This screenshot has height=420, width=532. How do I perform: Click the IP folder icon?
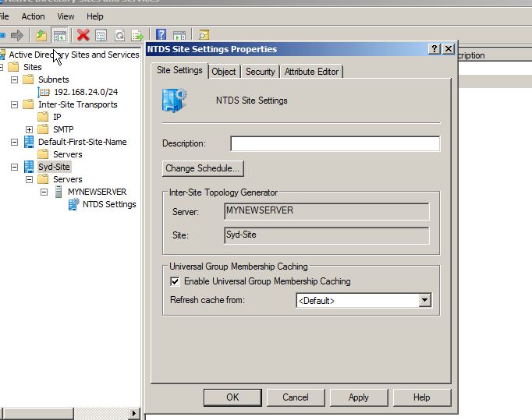pos(43,117)
